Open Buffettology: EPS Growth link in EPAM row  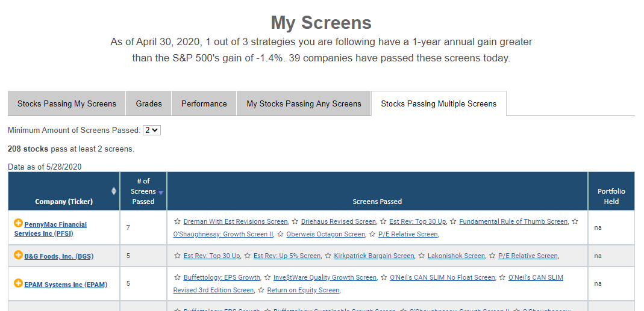point(222,277)
